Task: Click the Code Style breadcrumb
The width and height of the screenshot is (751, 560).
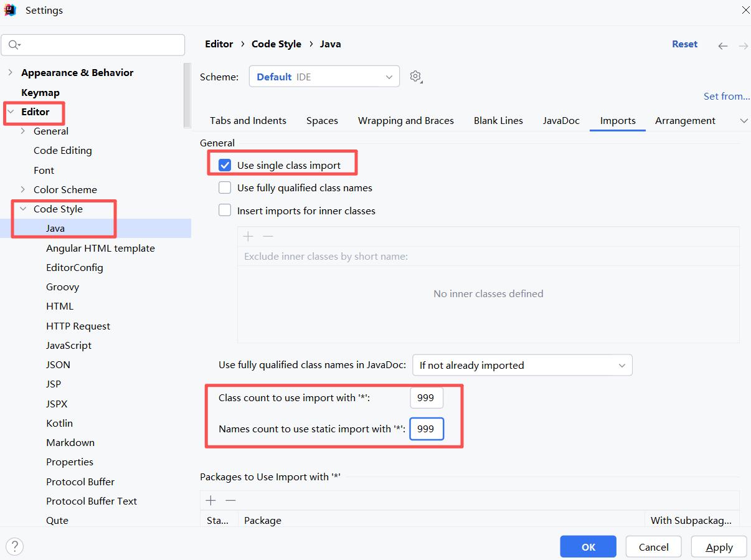Action: [x=276, y=44]
